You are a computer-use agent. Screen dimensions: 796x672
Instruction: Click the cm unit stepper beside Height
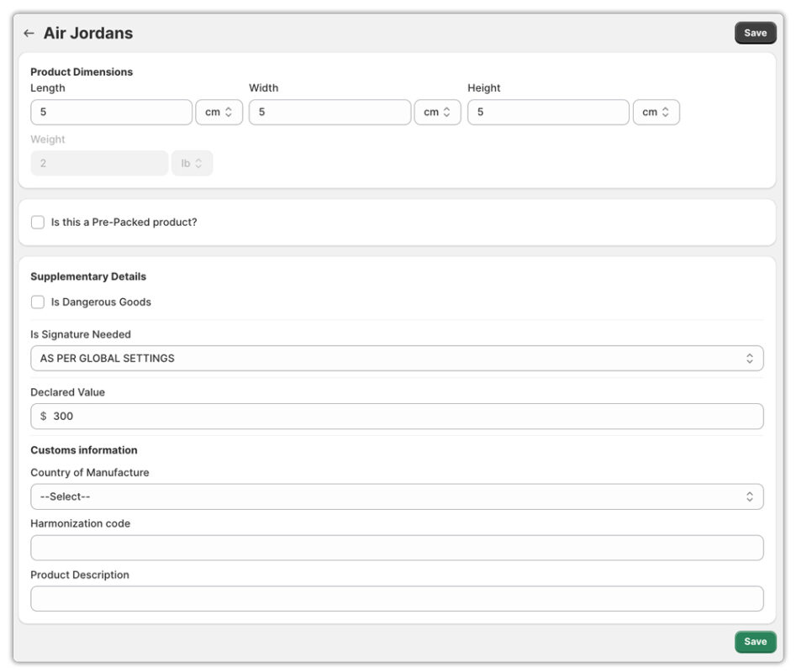[656, 112]
